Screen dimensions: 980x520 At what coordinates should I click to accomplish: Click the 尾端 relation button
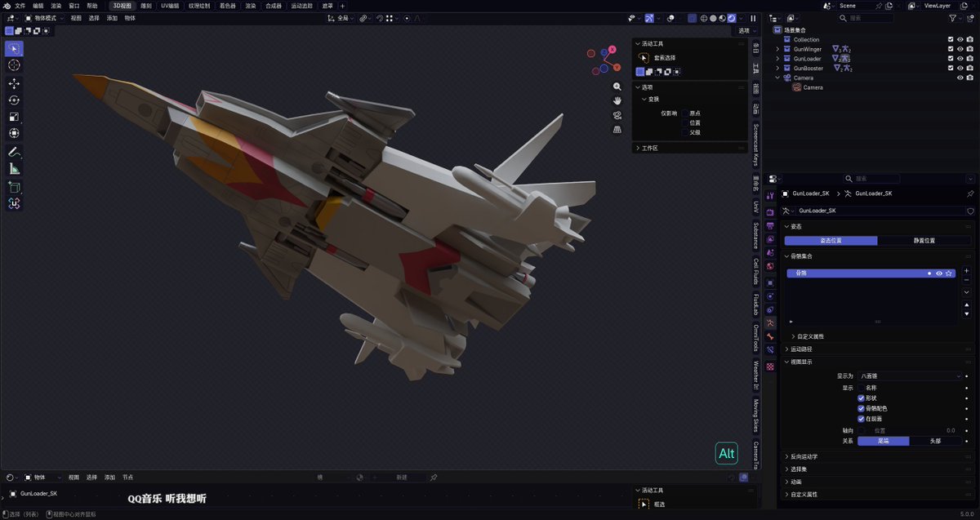[884, 440]
